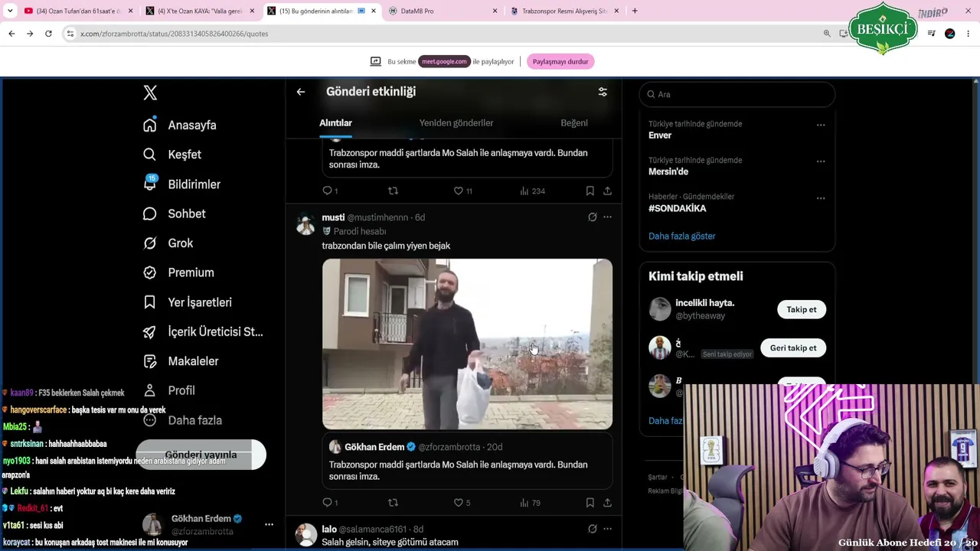Share the post with 234 views
The image size is (980, 551).
click(607, 191)
